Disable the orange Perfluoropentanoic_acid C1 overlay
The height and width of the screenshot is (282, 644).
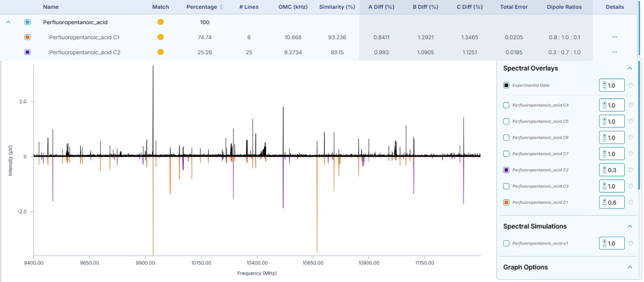[506, 202]
